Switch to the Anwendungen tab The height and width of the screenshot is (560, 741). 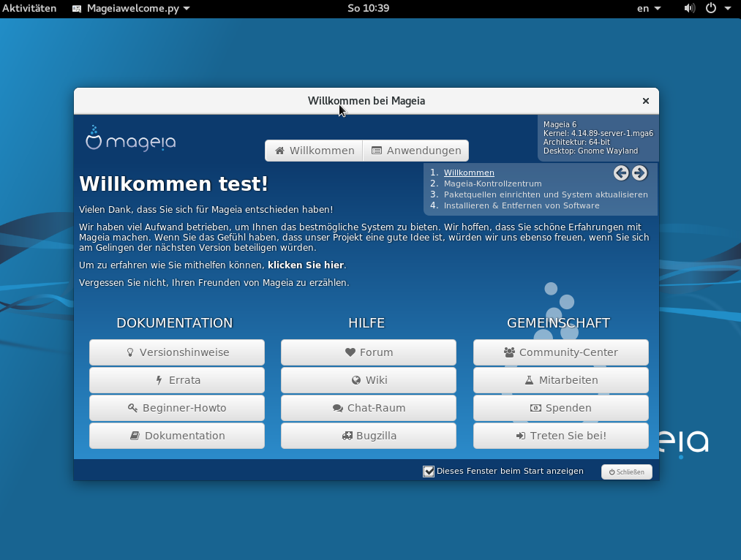tap(416, 151)
